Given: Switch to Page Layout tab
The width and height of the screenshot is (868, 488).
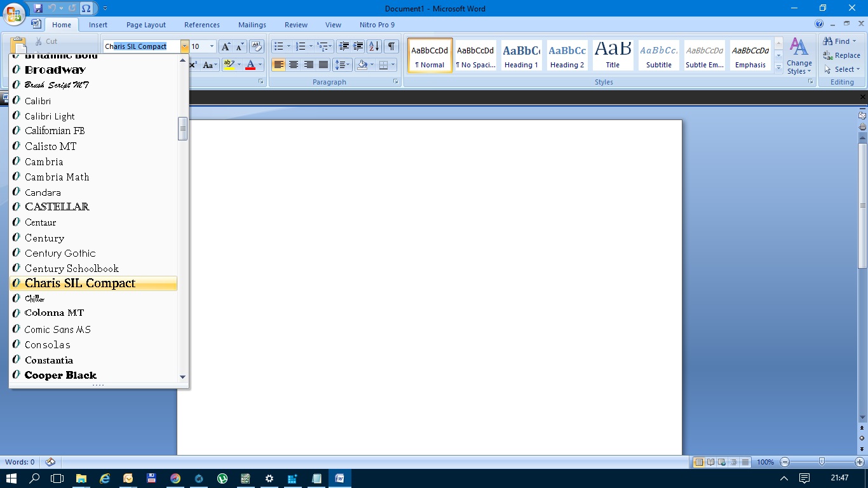Looking at the screenshot, I should (x=146, y=25).
